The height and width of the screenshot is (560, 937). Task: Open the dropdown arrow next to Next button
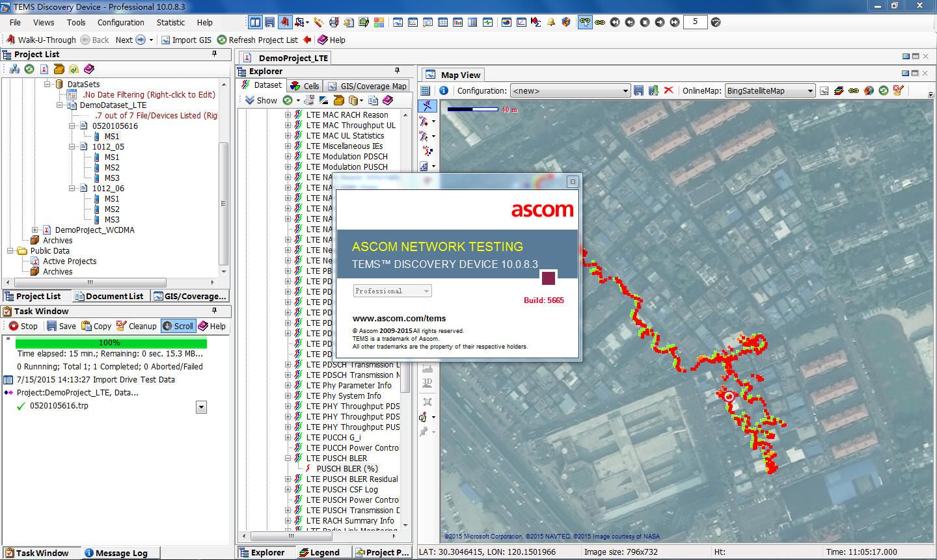tap(152, 40)
